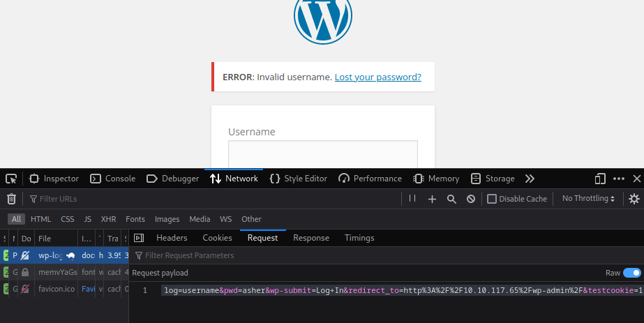The image size is (644, 323).
Task: Add a new request with plus icon
Action: [x=432, y=199]
